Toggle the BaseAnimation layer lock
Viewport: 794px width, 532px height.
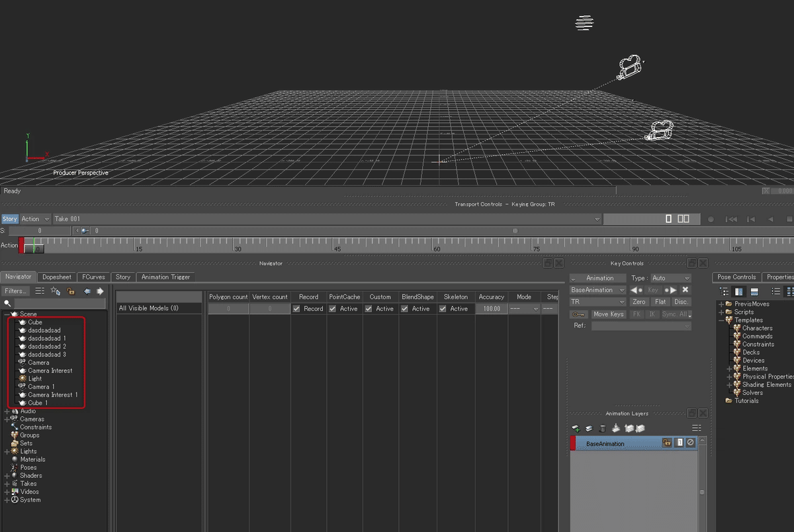667,442
